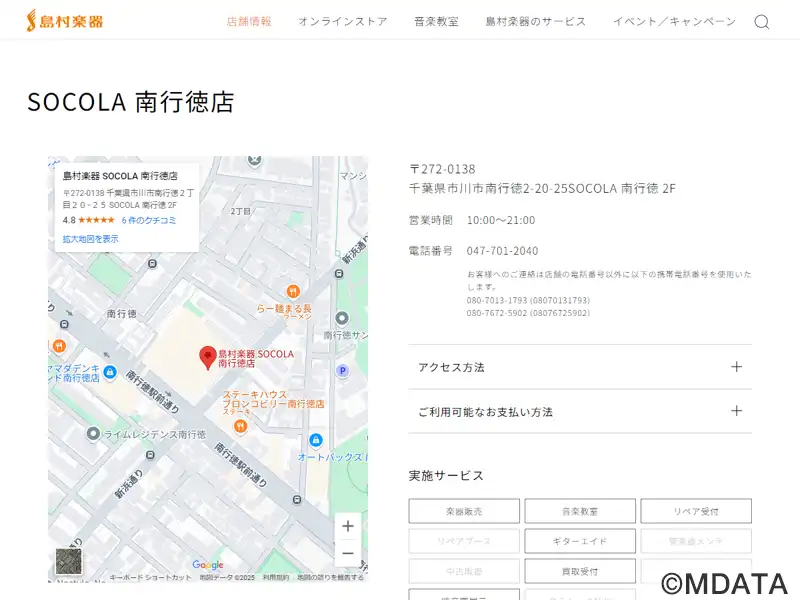The height and width of the screenshot is (600, 800).
Task: Click the SOCOLA 南行徳店 page heading
Action: pos(131,102)
